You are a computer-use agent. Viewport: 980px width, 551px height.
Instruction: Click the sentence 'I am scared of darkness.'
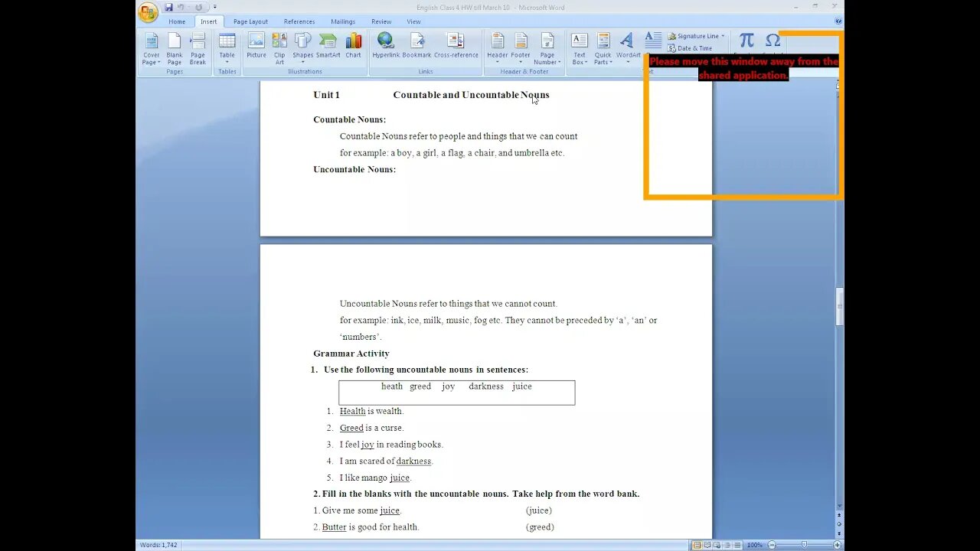(387, 461)
